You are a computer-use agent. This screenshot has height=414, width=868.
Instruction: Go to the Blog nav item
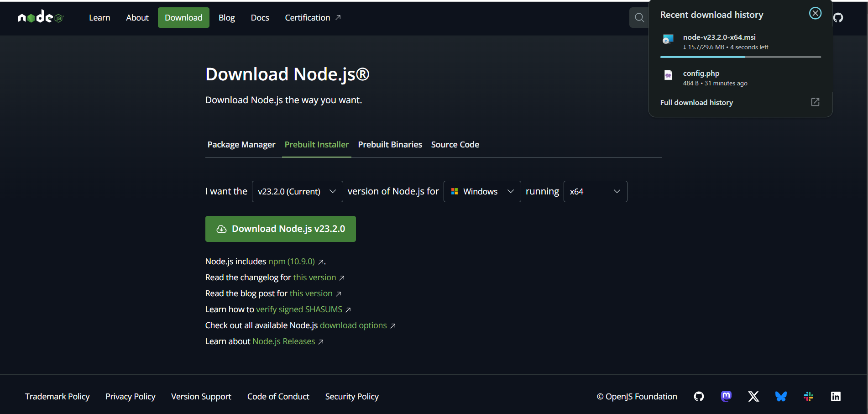tap(227, 17)
